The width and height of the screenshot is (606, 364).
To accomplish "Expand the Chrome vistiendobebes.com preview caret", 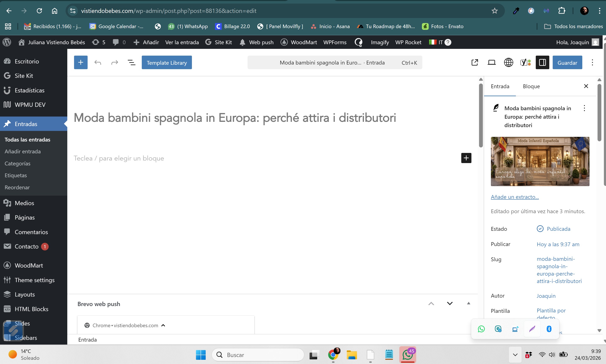I will (x=163, y=326).
